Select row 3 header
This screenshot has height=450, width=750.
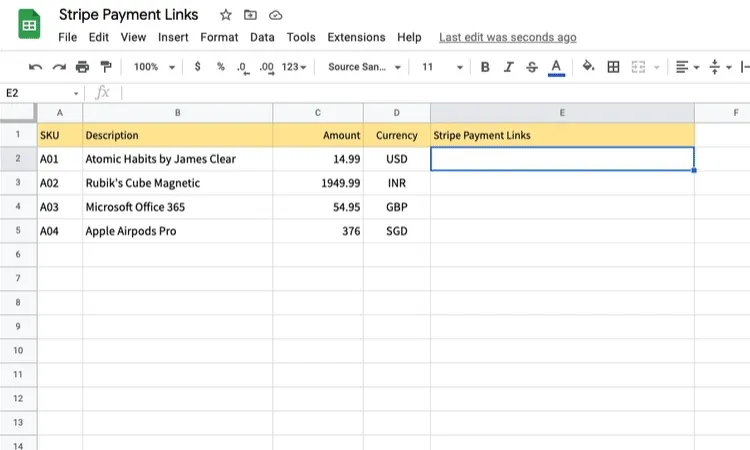18,183
